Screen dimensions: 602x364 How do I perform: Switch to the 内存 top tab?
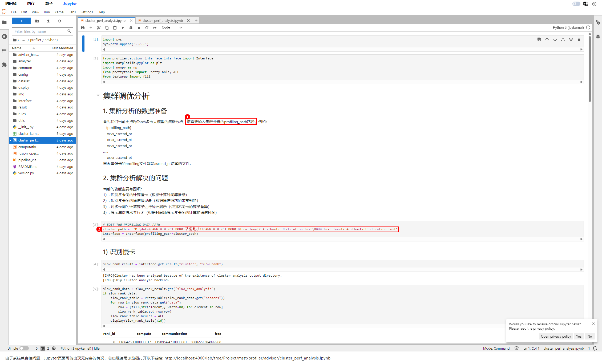point(31,3)
